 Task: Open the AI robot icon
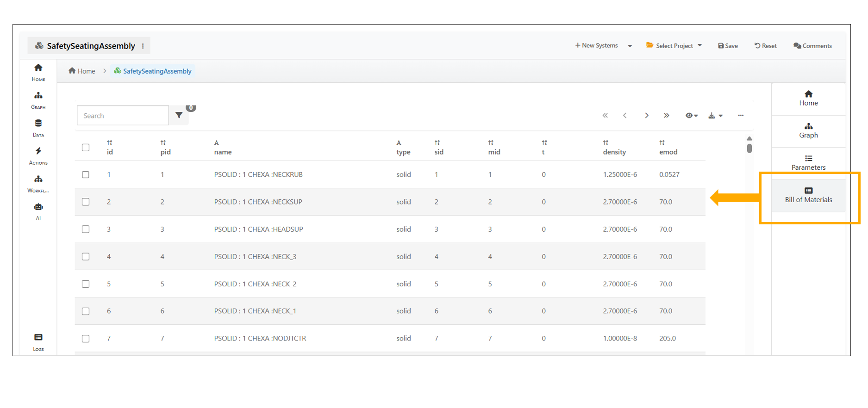[x=38, y=211]
